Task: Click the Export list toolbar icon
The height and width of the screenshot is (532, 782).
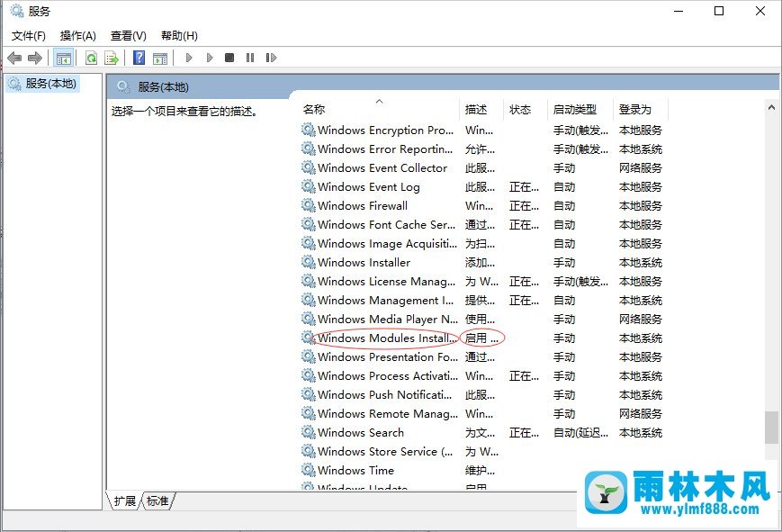Action: click(x=112, y=58)
